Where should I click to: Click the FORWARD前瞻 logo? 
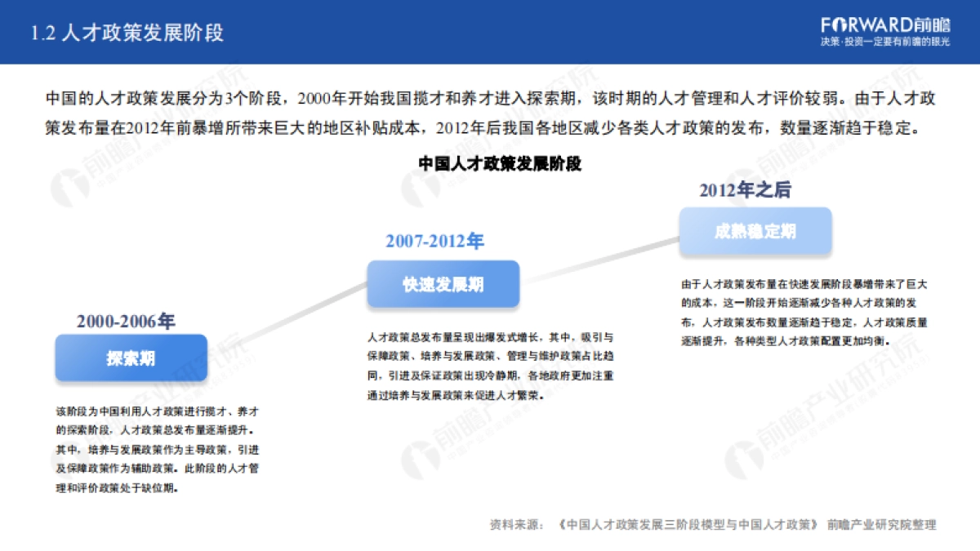[x=884, y=24]
